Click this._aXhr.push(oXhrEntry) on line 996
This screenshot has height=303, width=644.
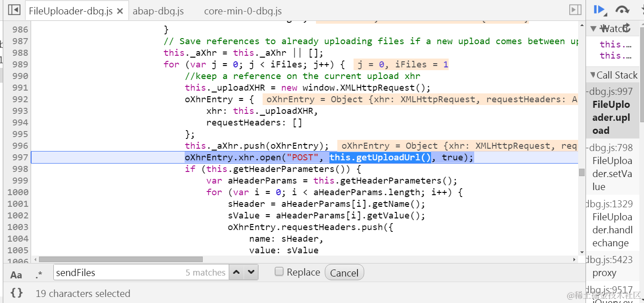point(254,145)
